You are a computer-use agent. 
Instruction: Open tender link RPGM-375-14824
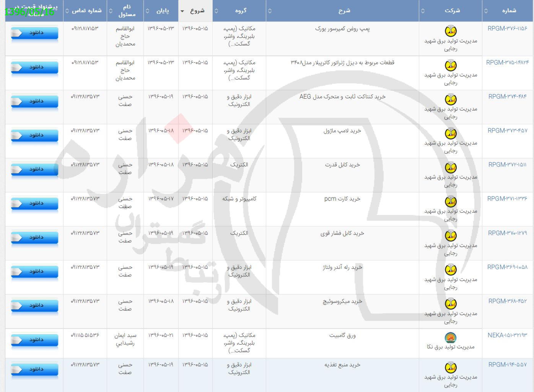507,62
